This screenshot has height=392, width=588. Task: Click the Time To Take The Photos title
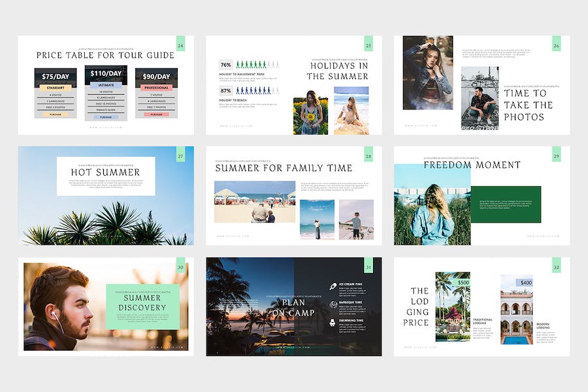pyautogui.click(x=529, y=105)
